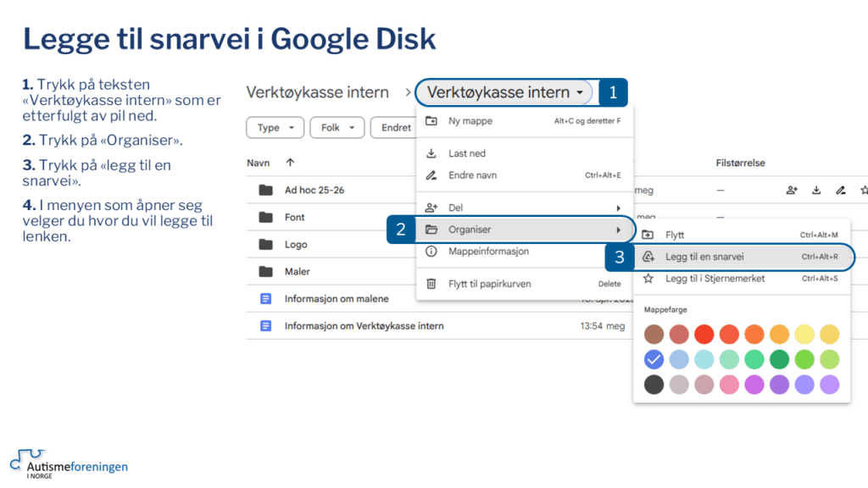Open the Verktøykasse intern folder dropdown with arrow
This screenshot has width=868, height=488.
[505, 92]
